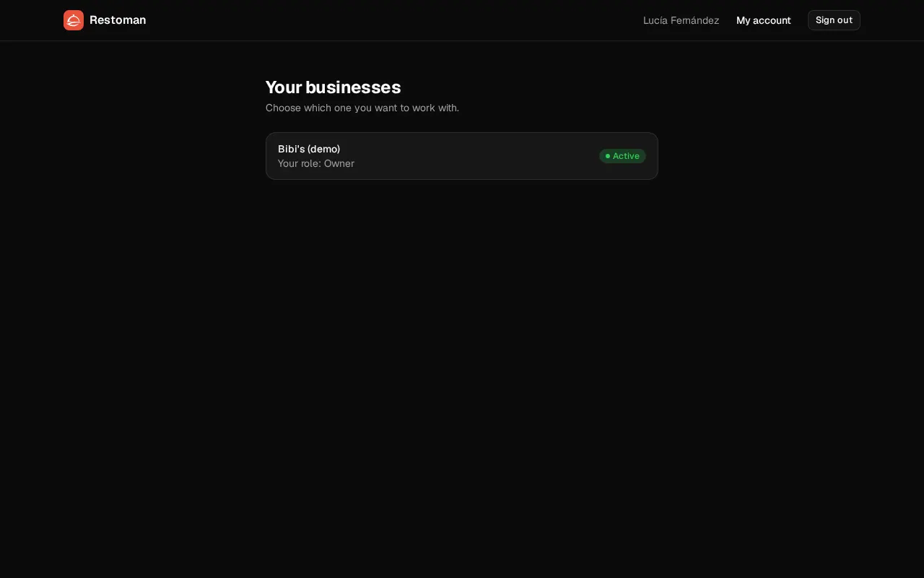Open My account page
The image size is (924, 578).
[763, 20]
